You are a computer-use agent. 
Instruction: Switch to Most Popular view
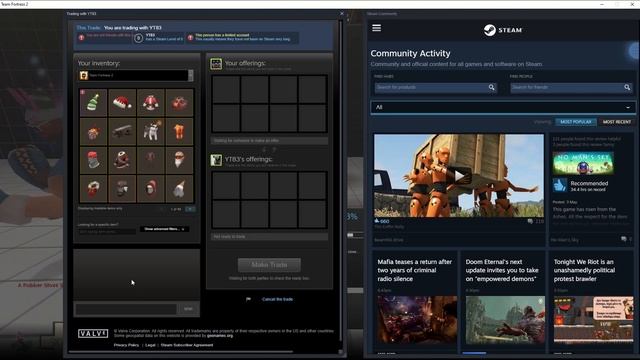click(x=576, y=122)
